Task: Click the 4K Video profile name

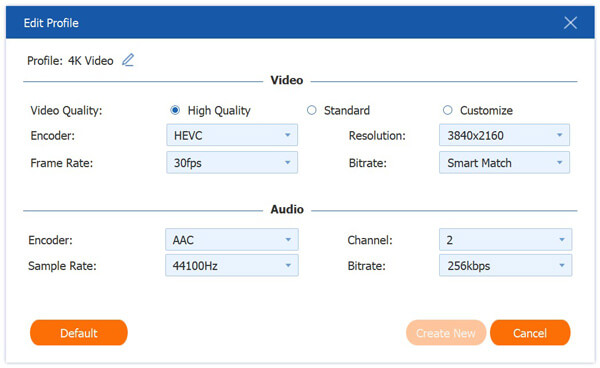Action: [x=91, y=61]
